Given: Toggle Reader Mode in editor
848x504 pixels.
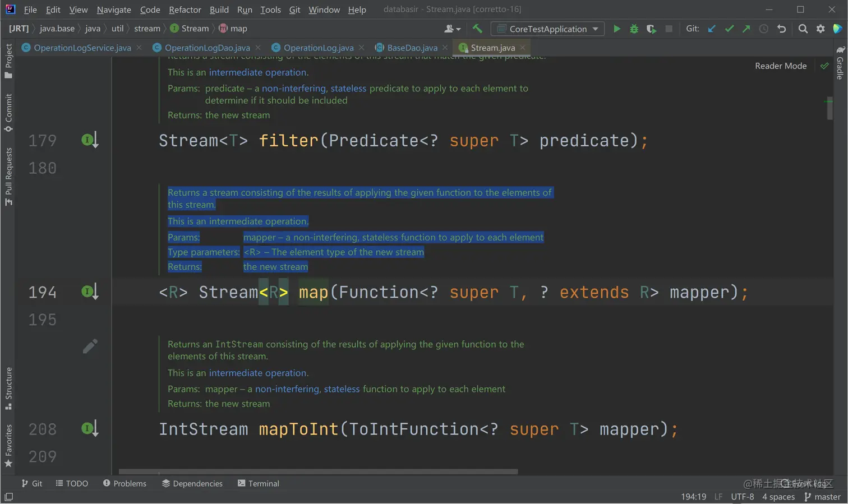Looking at the screenshot, I should pos(781,66).
